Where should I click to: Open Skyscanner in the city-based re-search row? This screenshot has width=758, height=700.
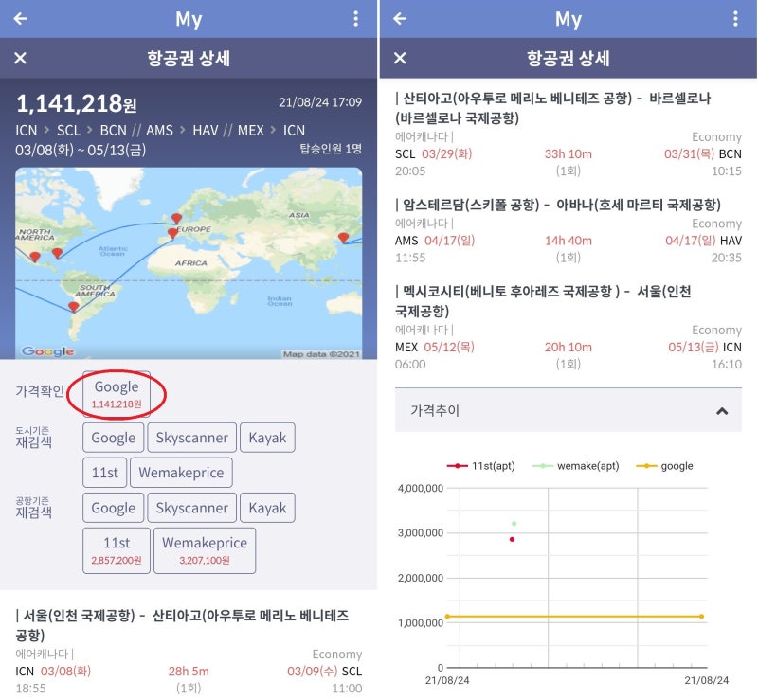coord(191,437)
